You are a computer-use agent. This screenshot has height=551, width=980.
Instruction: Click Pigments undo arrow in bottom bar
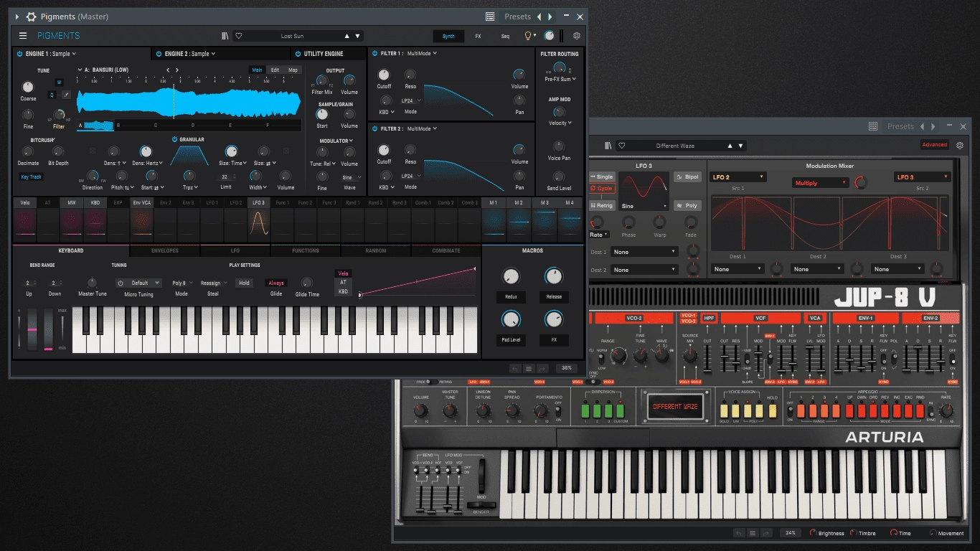(x=514, y=368)
